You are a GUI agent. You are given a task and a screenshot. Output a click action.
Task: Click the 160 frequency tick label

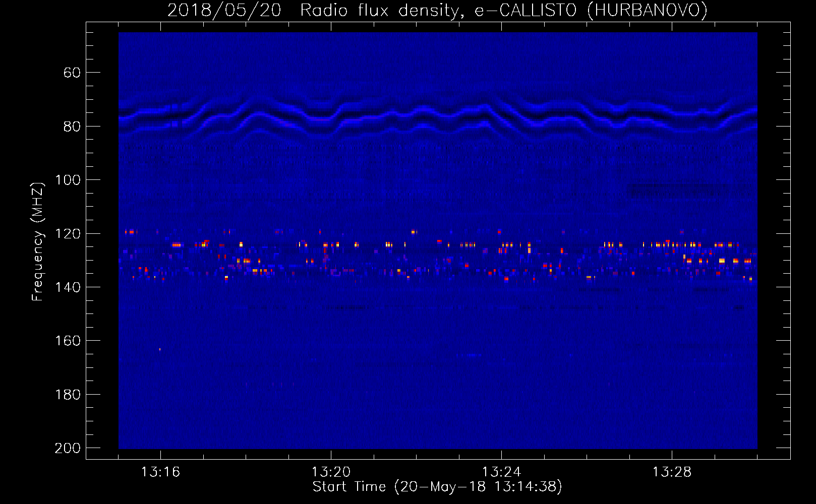coord(68,341)
